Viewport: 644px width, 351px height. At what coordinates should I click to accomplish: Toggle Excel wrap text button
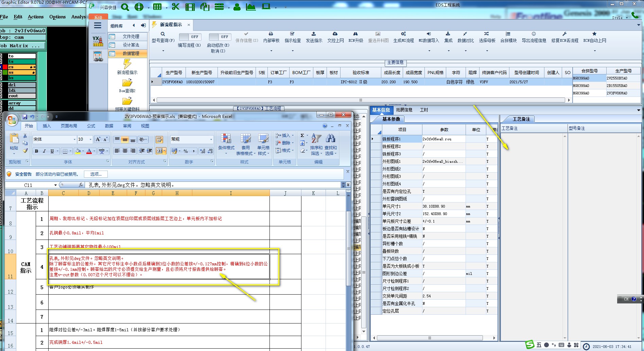tap(159, 140)
